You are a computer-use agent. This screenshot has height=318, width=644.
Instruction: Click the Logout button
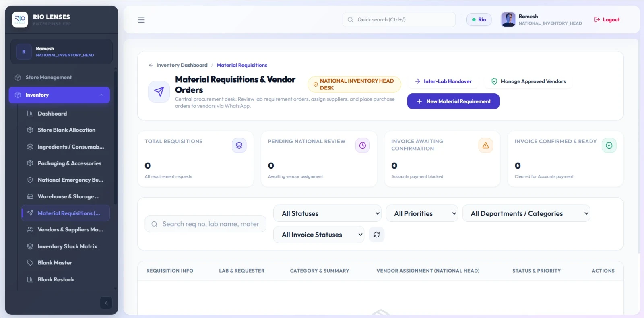pyautogui.click(x=607, y=19)
